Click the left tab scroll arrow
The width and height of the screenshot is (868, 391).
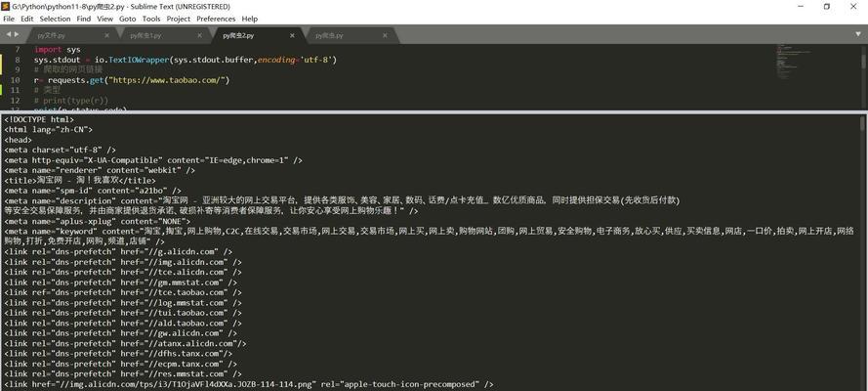click(9, 35)
